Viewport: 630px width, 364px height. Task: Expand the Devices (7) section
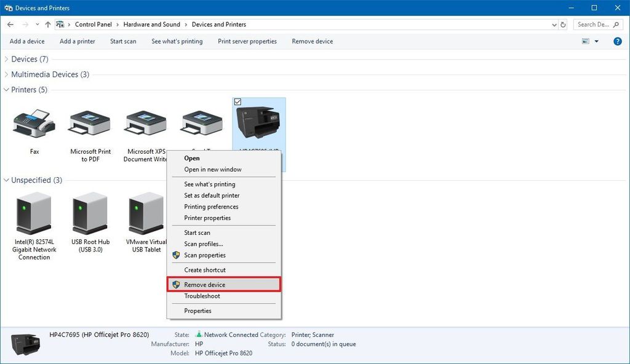pos(6,58)
